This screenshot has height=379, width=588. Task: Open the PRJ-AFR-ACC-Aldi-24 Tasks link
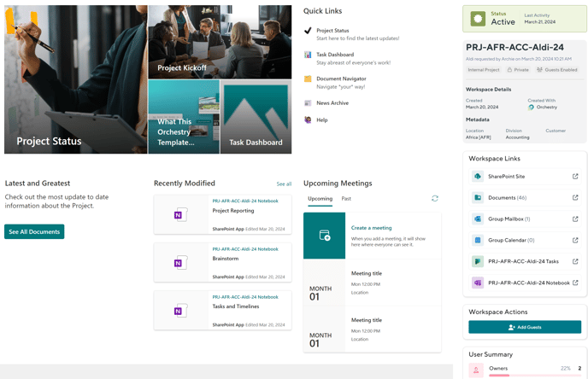521,261
